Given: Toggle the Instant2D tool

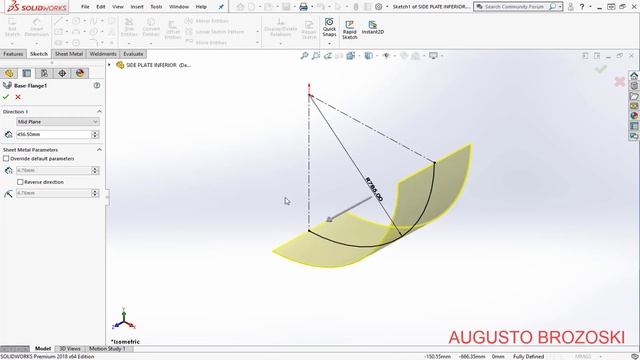Looking at the screenshot, I should [372, 27].
